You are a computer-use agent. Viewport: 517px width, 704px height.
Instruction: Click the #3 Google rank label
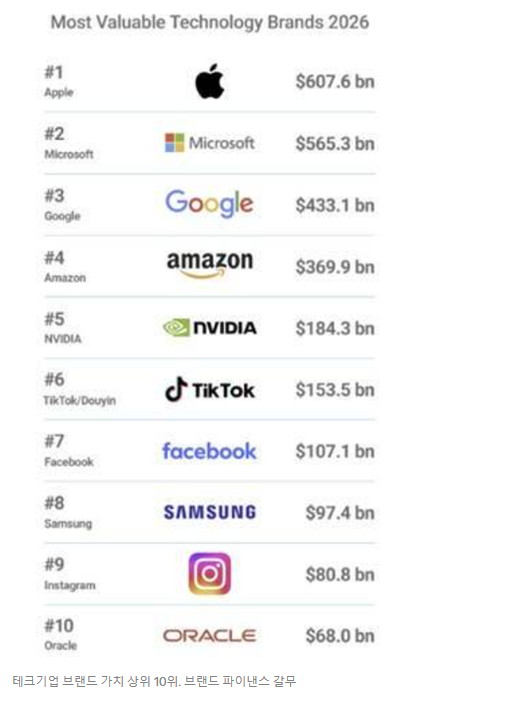tap(62, 205)
